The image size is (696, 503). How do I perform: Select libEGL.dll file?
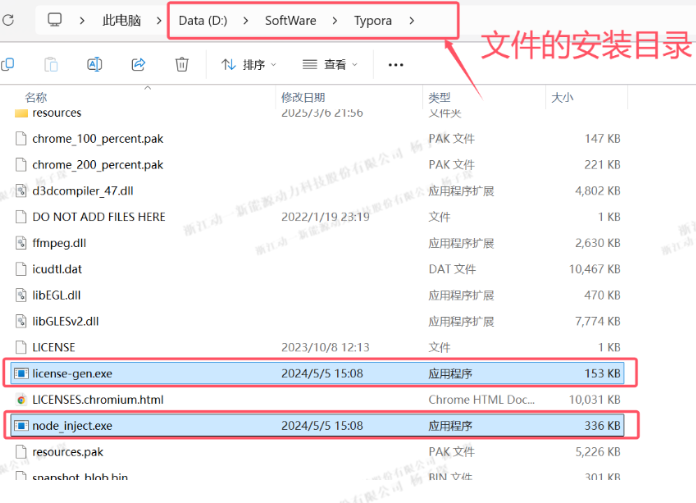click(x=56, y=296)
